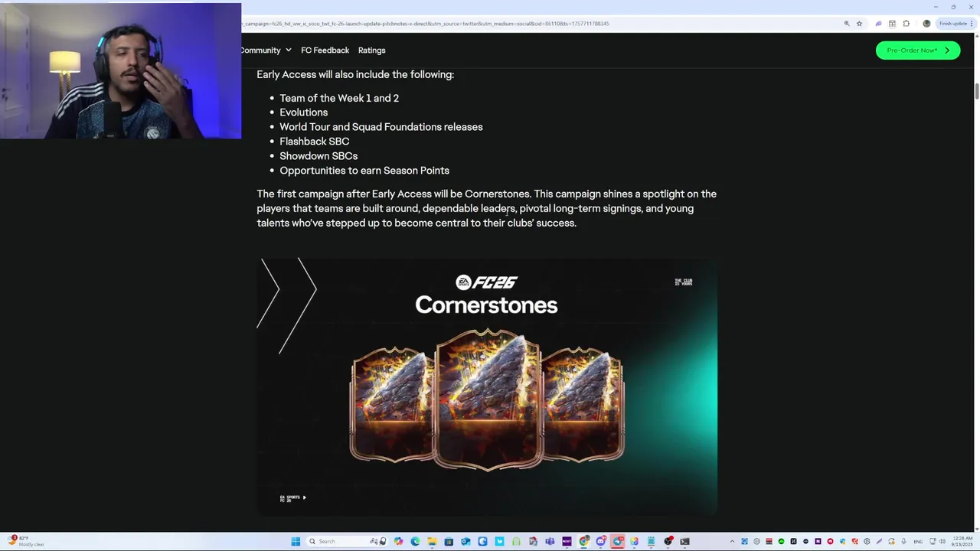Open the browser Extensions puzzle icon
The height and width of the screenshot is (551, 980).
tap(906, 24)
